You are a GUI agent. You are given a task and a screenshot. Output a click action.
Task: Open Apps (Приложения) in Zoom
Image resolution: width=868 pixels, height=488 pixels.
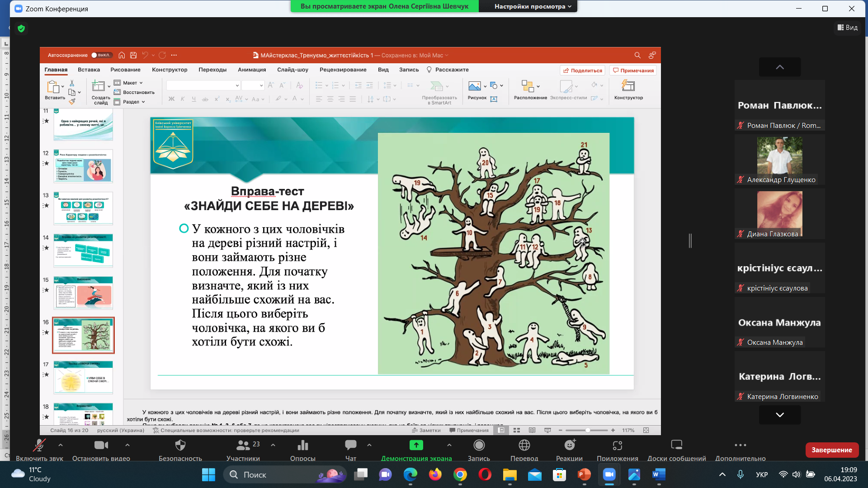[x=617, y=446]
